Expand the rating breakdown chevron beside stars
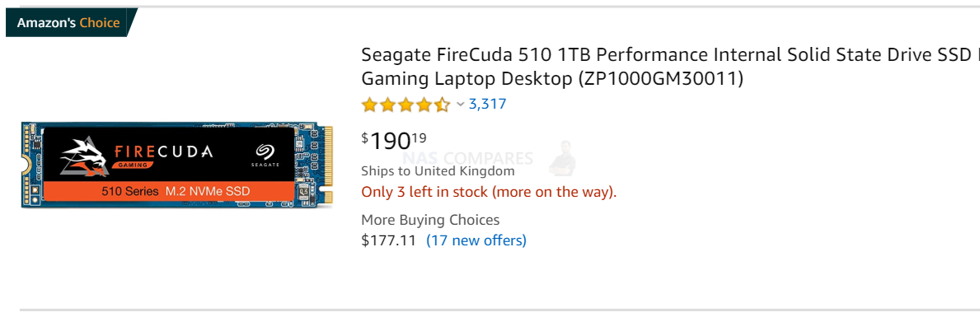 pyautogui.click(x=461, y=105)
